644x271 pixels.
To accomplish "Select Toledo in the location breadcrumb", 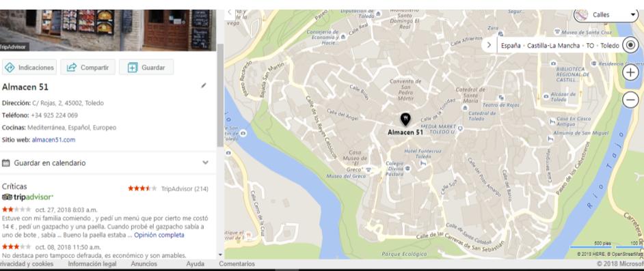I will tap(610, 46).
